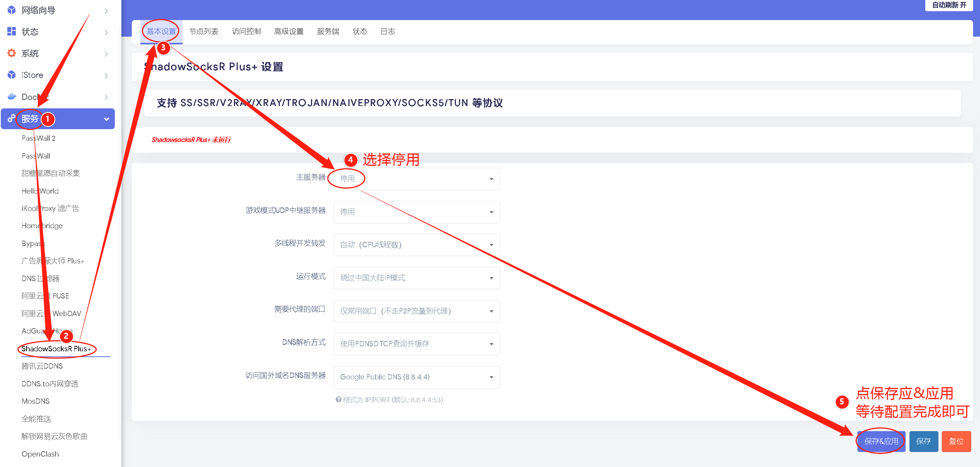Image resolution: width=980 pixels, height=467 pixels.
Task: Switch to the 高级设置 tab
Action: pos(289,32)
